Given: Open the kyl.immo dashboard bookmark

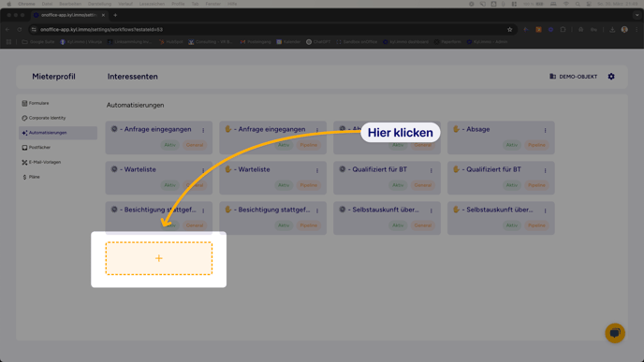Looking at the screenshot, I should click(406, 42).
